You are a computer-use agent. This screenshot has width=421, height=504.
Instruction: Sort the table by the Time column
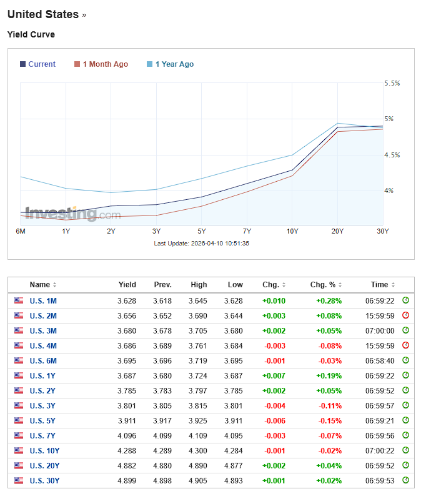[x=380, y=285]
